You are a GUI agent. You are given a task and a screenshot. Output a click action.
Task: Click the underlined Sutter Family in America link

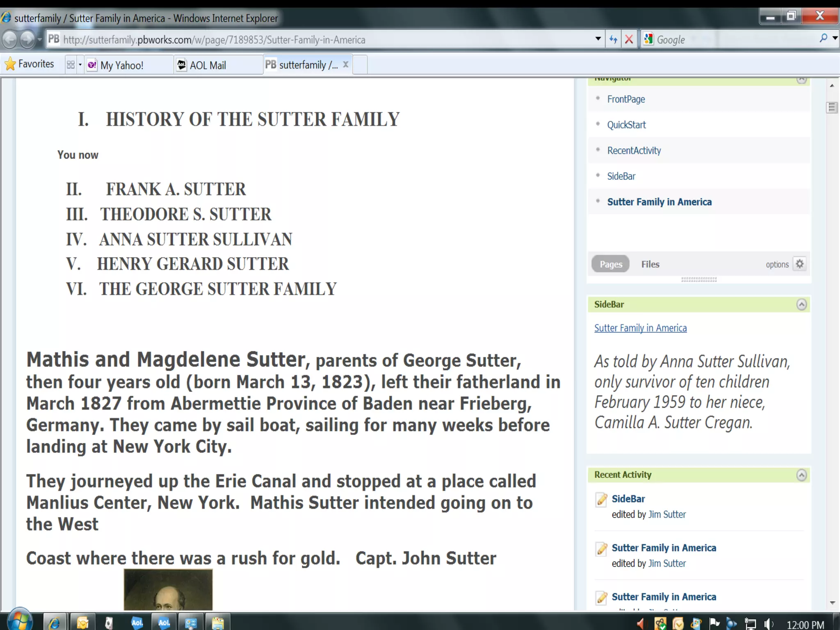coord(640,328)
